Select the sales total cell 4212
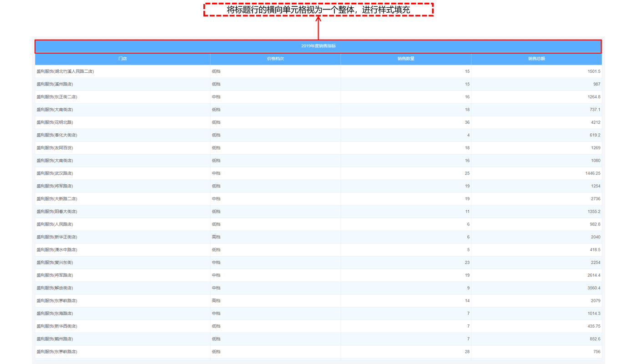This screenshot has height=364, width=637. tap(595, 122)
